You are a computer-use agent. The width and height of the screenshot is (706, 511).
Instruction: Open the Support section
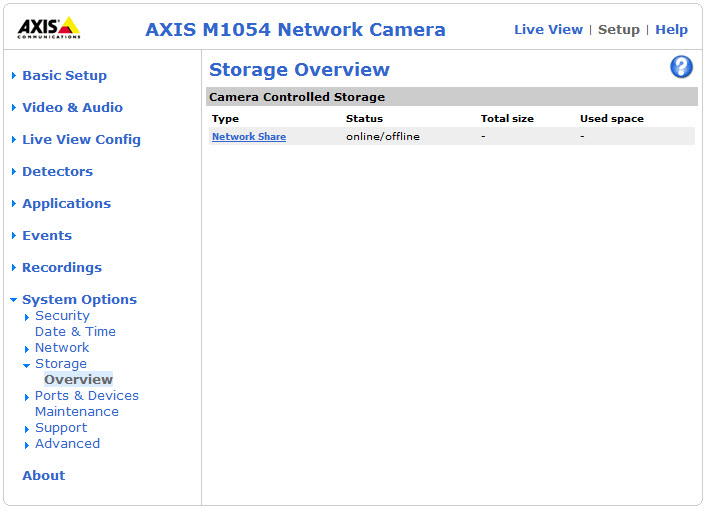point(61,428)
